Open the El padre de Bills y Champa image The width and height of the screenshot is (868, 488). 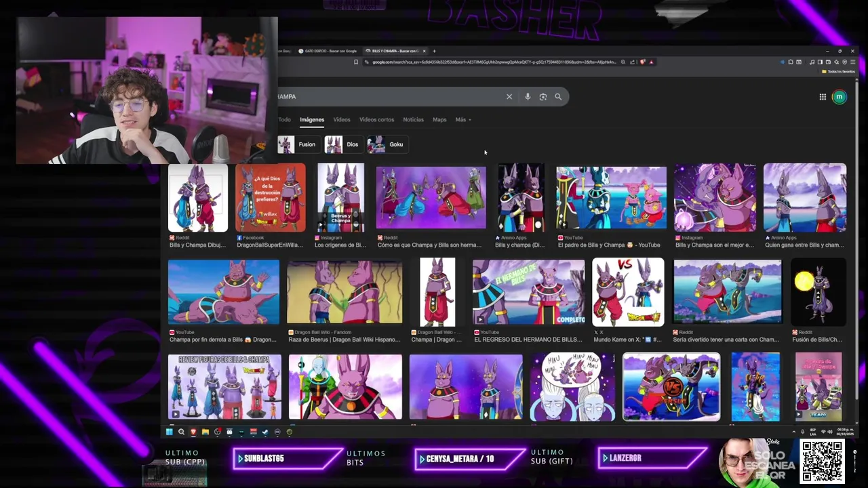tap(611, 198)
